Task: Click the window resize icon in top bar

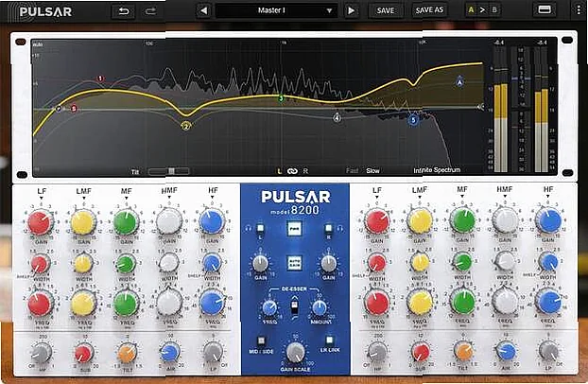Action: tap(545, 9)
